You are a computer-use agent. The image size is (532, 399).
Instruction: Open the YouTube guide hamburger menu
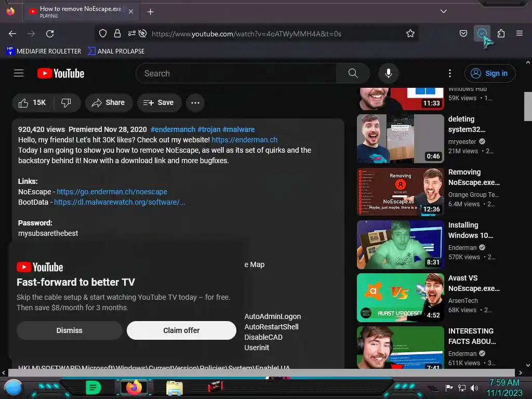pos(19,73)
